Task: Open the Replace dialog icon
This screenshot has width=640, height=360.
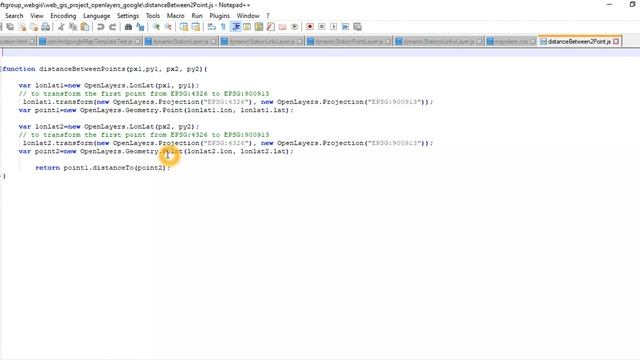Action: 140,27
